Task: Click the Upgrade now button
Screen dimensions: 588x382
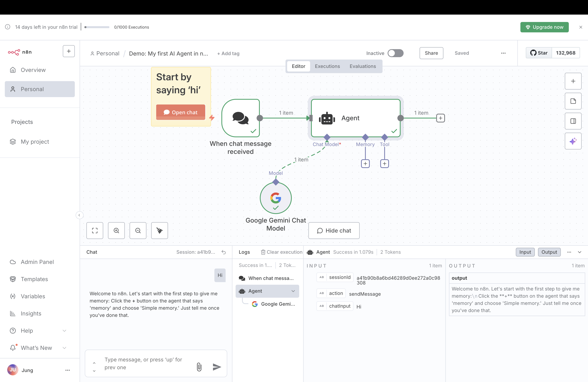Action: (544, 27)
